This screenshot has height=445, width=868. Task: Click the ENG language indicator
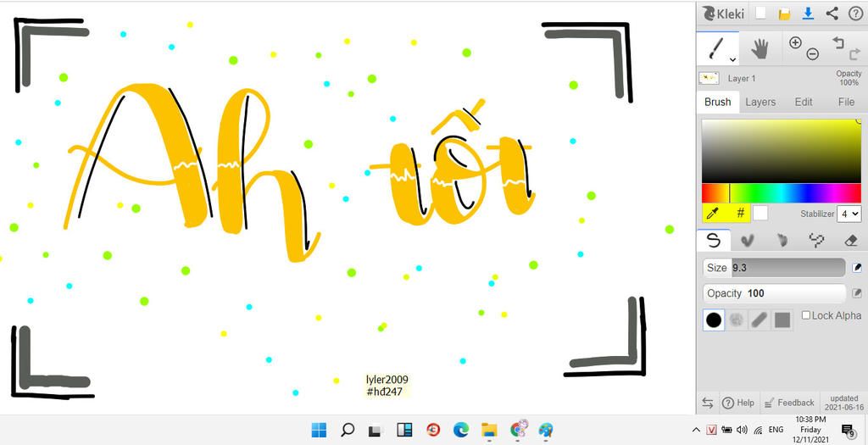[776, 430]
